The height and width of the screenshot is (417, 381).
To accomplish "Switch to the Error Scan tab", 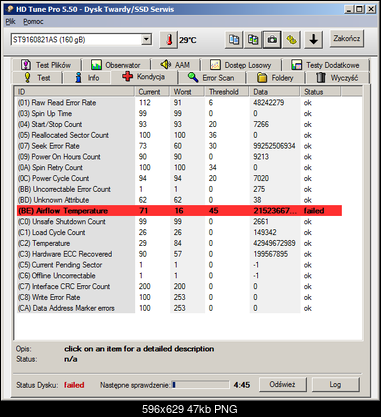I will coord(212,78).
